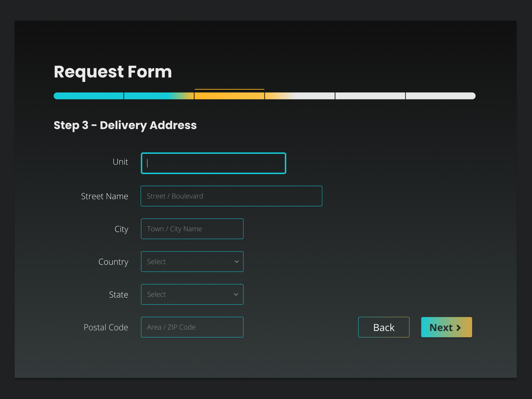532x399 pixels.
Task: Click the Country dropdown chevron arrow
Action: click(x=236, y=262)
